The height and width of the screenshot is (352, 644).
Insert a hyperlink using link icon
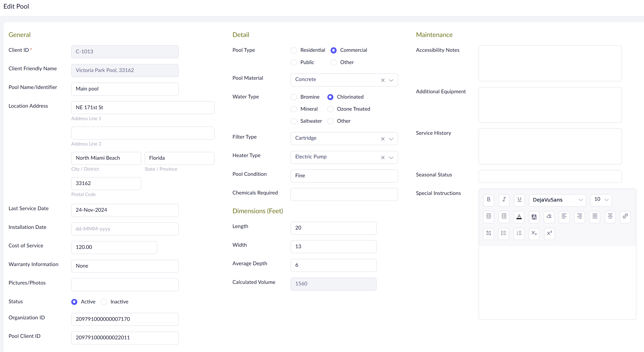coord(625,216)
